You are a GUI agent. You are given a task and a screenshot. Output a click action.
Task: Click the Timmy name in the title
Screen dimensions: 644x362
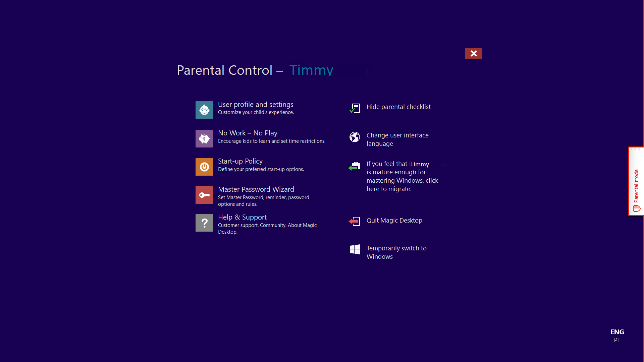[311, 70]
